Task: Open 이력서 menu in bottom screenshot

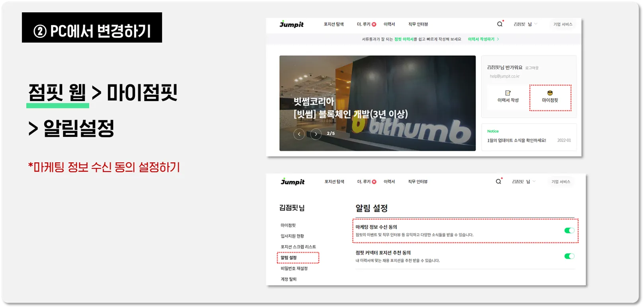Action: click(x=389, y=181)
